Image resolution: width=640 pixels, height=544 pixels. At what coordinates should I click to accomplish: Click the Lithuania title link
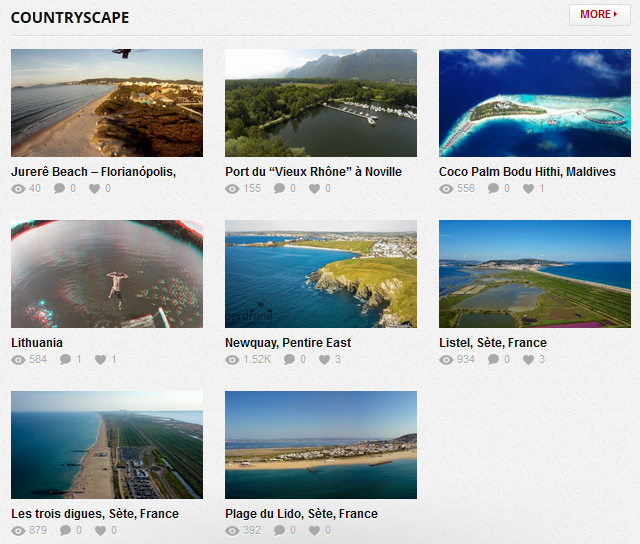(x=37, y=343)
